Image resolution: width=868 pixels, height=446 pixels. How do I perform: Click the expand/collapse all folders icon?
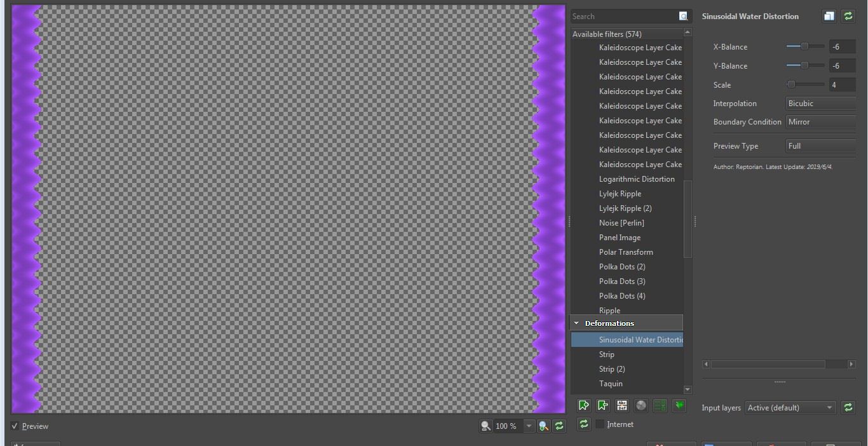[x=660, y=405]
